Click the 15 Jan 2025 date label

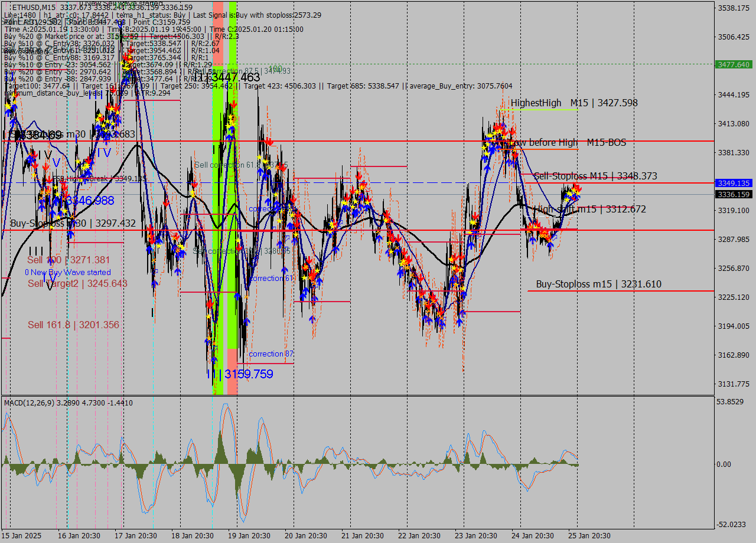pos(22,536)
